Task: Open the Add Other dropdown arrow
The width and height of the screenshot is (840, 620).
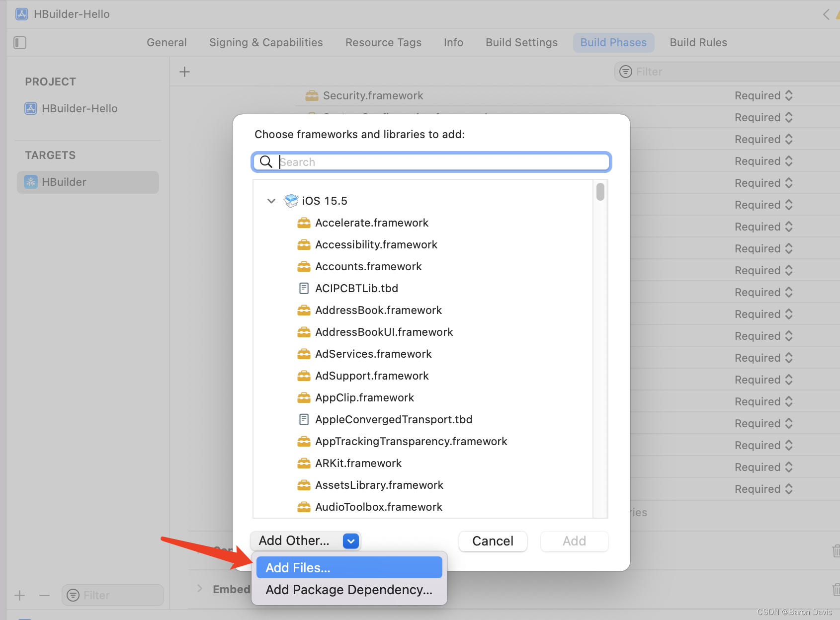Action: point(351,541)
